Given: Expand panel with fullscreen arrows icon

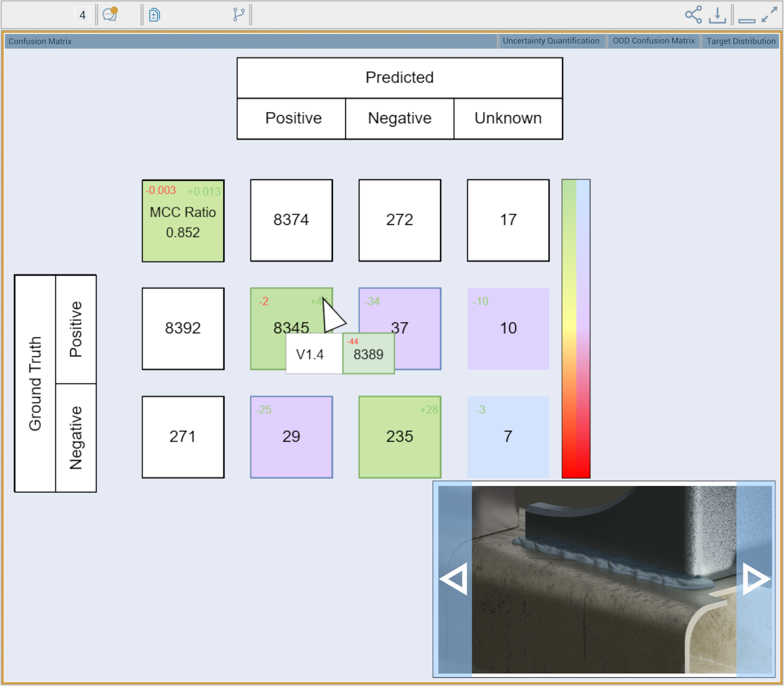Looking at the screenshot, I should tap(769, 14).
